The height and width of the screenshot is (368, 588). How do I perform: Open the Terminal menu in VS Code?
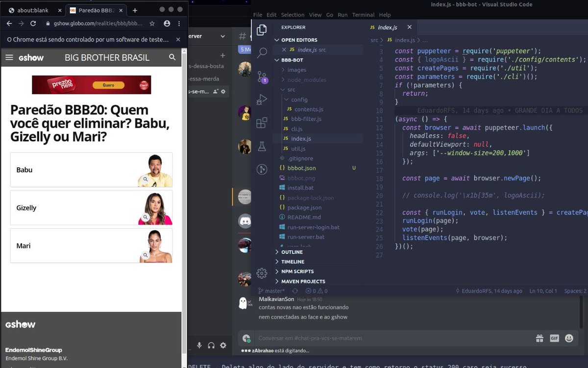(363, 15)
